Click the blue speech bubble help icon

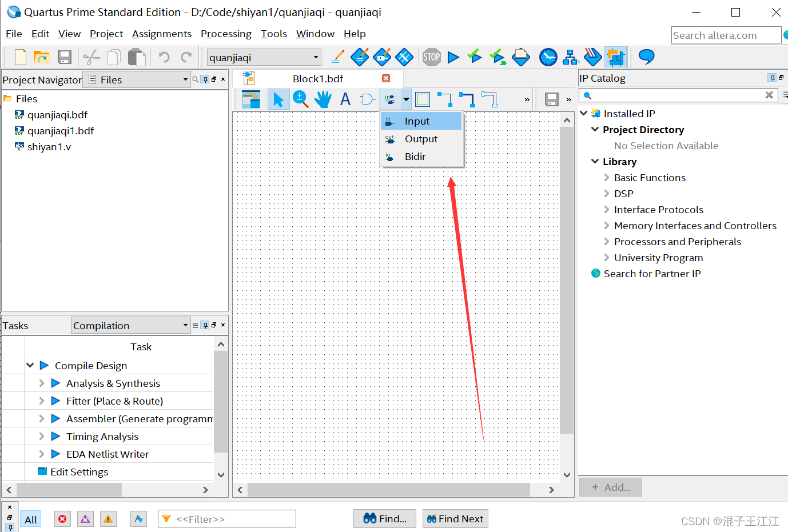[646, 56]
